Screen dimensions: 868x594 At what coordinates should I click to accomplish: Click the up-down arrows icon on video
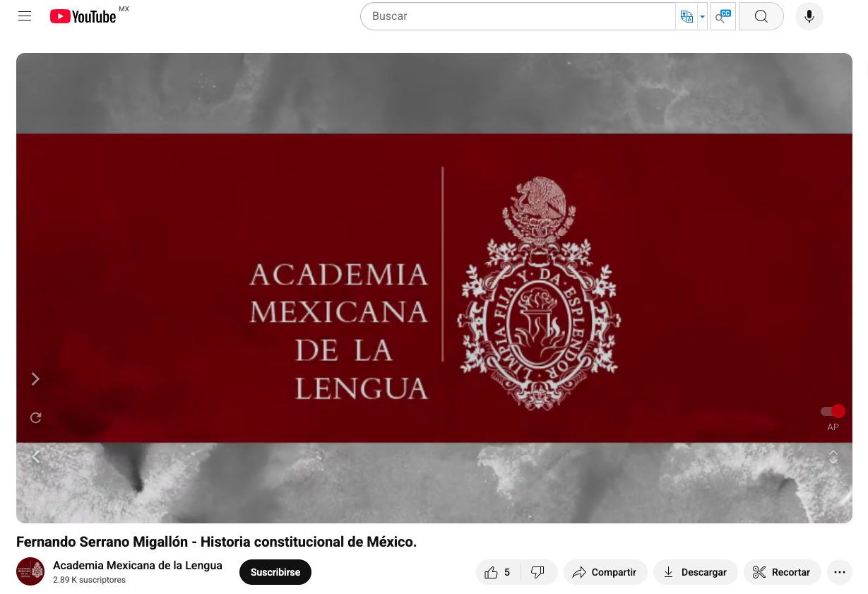(833, 457)
